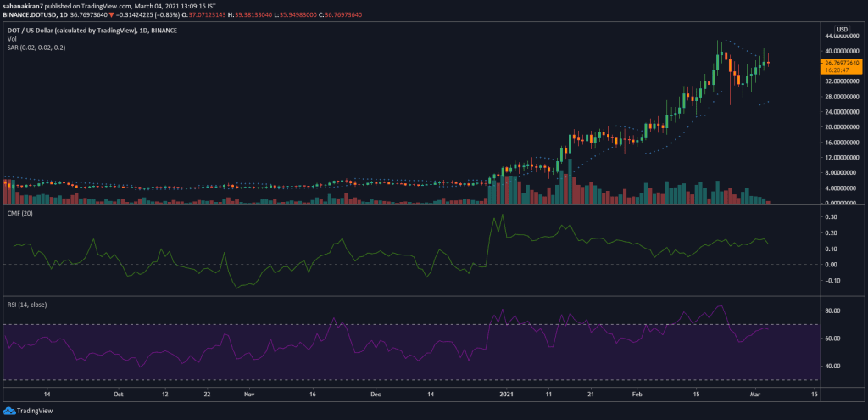Click the 28.00000000 price axis label
This screenshot has height=420, width=868.
843,97
